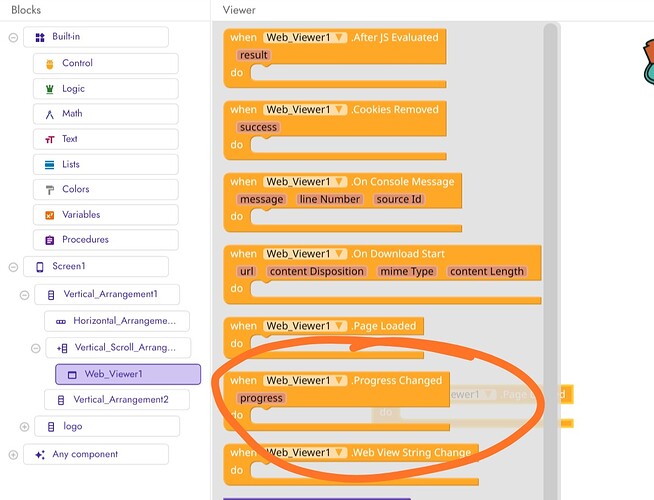Collapse the Screen1 tree node
This screenshot has height=500, width=654.
pos(13,267)
